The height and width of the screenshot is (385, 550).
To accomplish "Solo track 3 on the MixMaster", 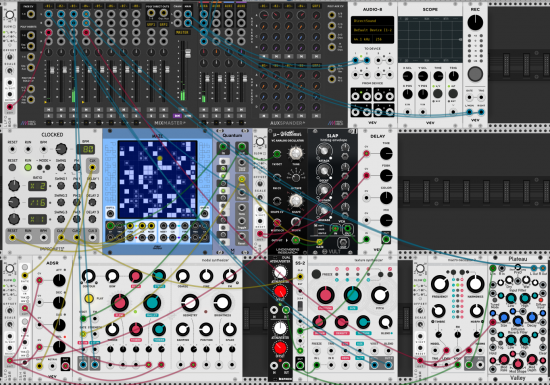I will 74,116.
